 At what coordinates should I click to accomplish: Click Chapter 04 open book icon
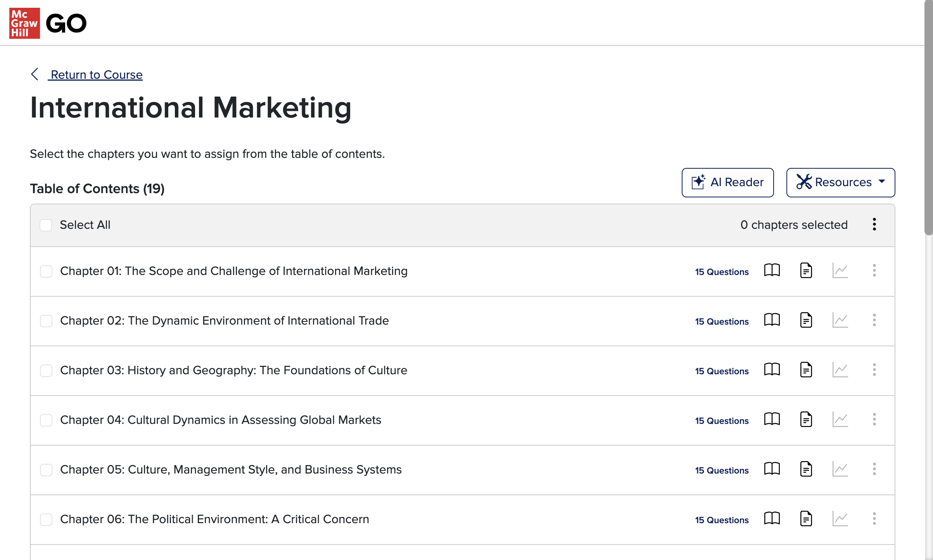772,420
